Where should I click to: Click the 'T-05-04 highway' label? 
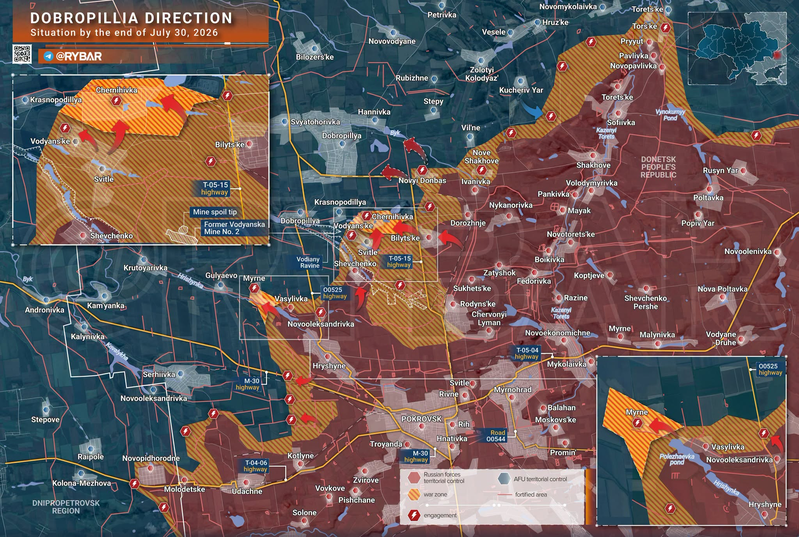point(527,353)
